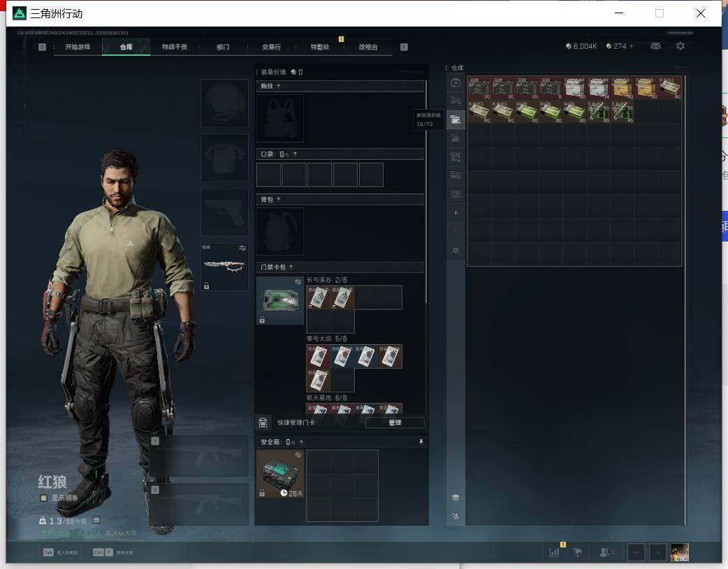Click the first squad invite plus slot
The width and height of the screenshot is (728, 569).
coord(636,552)
